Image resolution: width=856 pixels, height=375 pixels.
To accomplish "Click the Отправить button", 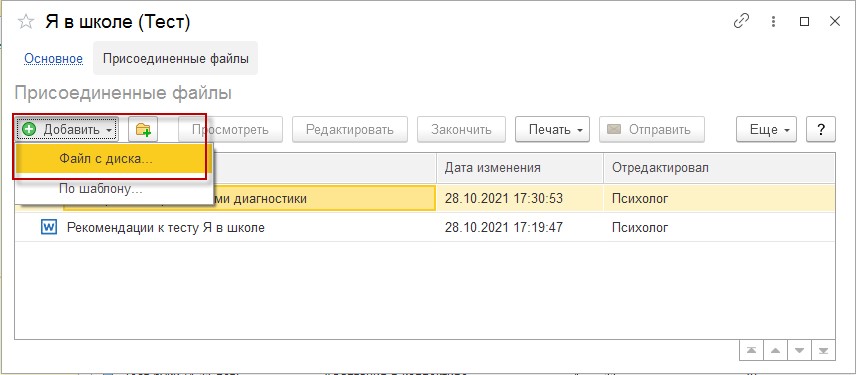I will pos(652,129).
